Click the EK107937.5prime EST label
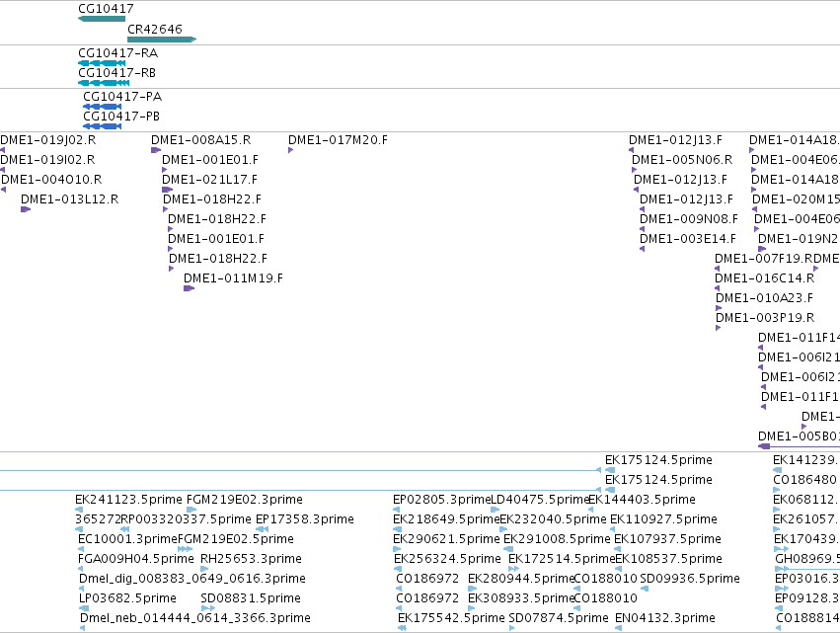The width and height of the screenshot is (840, 633). (667, 540)
